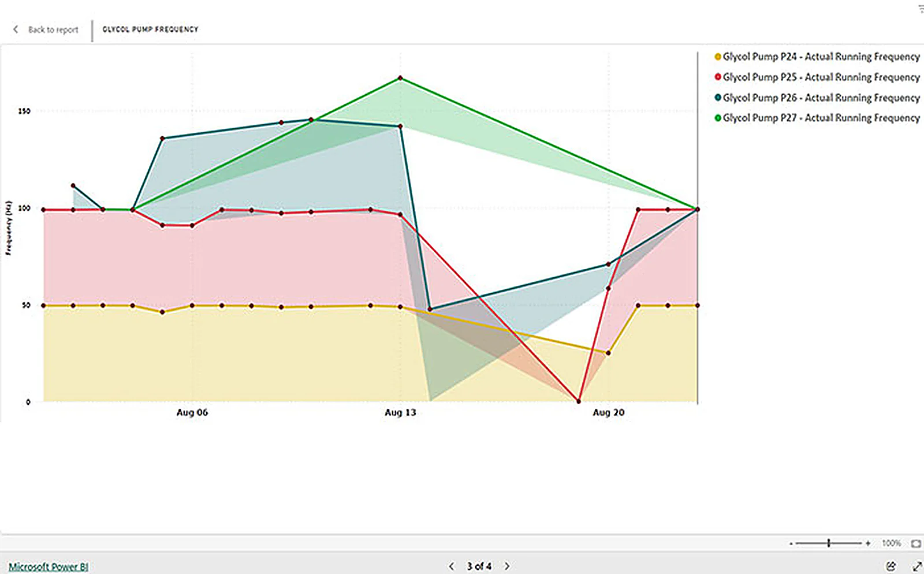Click the Aug 20 axis label

pos(609,412)
